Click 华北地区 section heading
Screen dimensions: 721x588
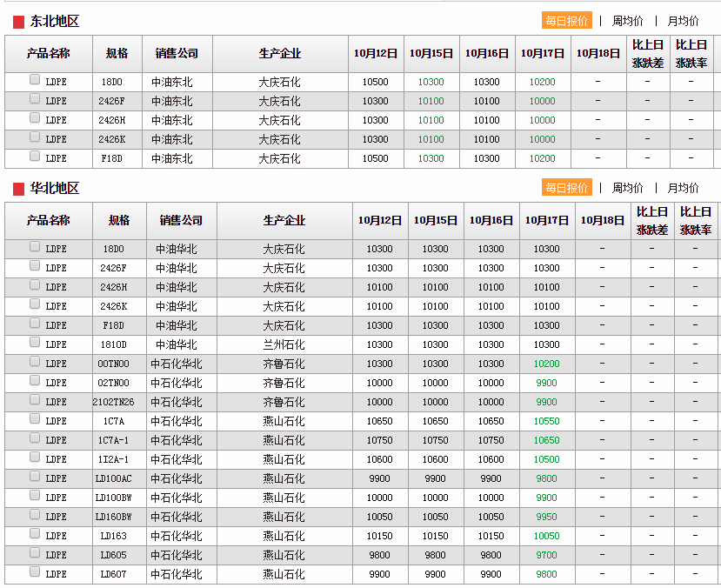coord(54,188)
